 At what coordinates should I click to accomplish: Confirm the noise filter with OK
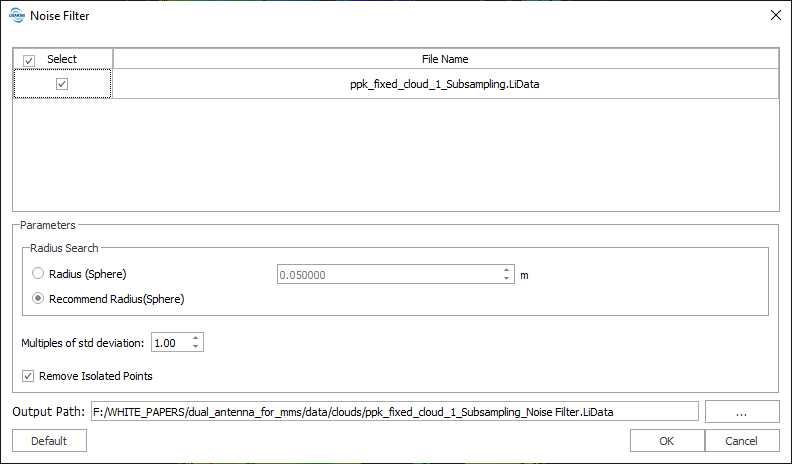[666, 441]
